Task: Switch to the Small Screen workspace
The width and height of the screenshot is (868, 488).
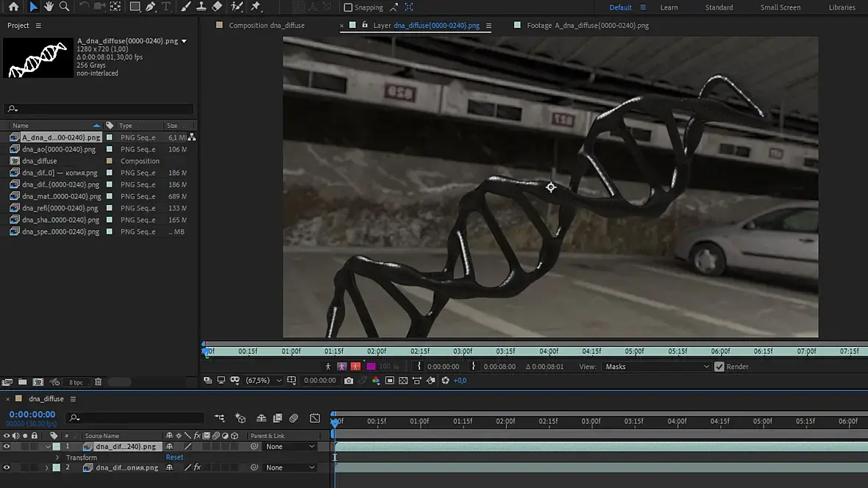Action: point(780,7)
